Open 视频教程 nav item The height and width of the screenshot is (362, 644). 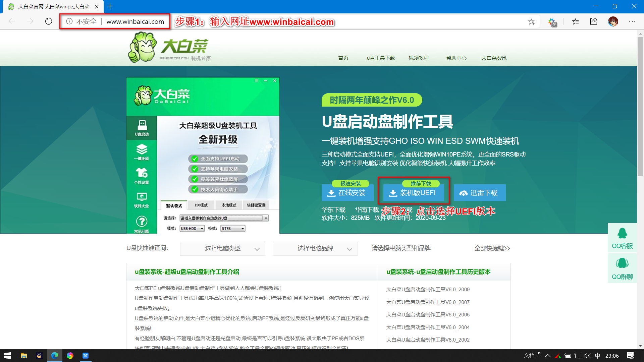(419, 58)
